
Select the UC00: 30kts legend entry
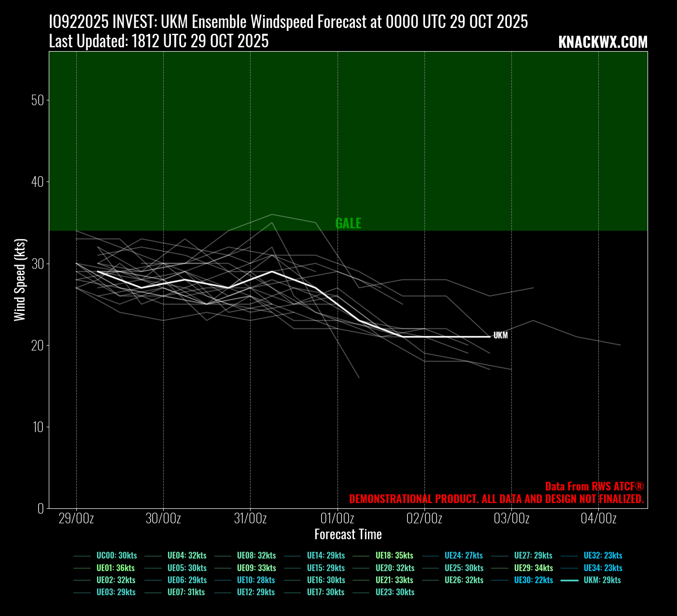[x=116, y=556]
